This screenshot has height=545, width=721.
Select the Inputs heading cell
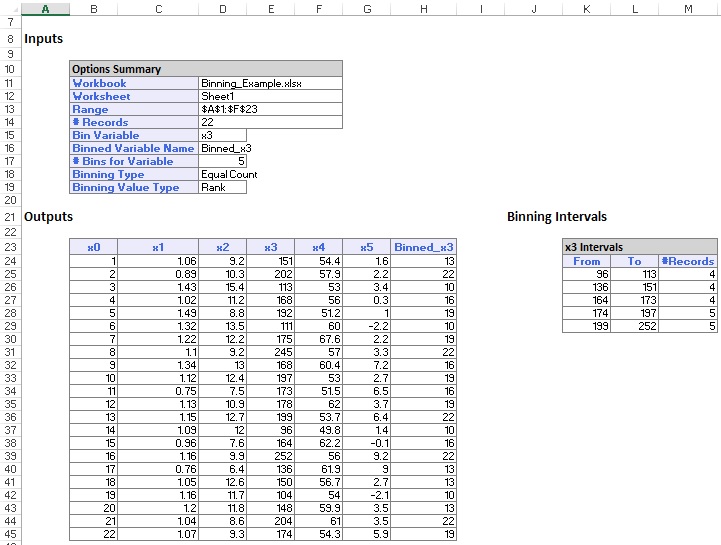[x=44, y=39]
